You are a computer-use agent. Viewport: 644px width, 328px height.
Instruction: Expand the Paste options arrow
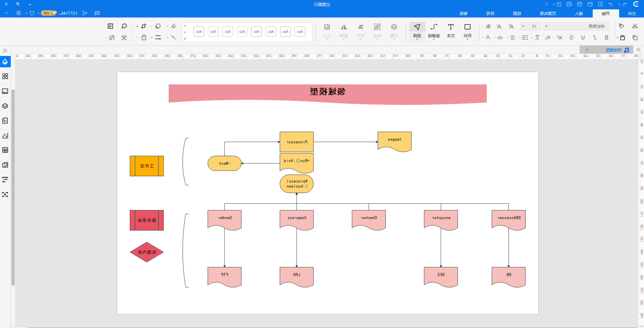(617, 38)
